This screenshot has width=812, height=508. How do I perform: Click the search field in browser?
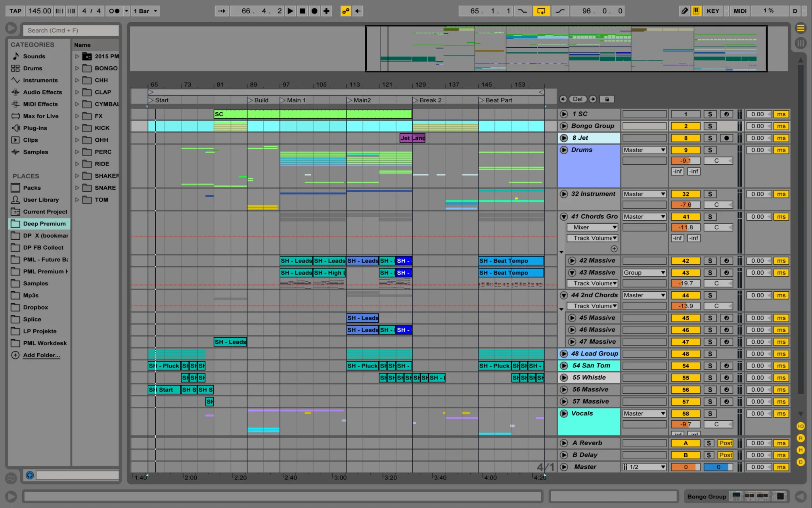click(x=71, y=30)
